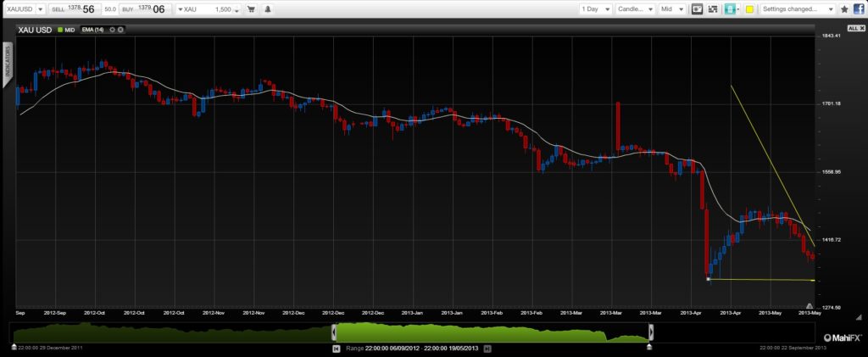Select the yellow descending trend line
Image resolution: width=868 pixels, height=357 pixels.
tap(772, 165)
